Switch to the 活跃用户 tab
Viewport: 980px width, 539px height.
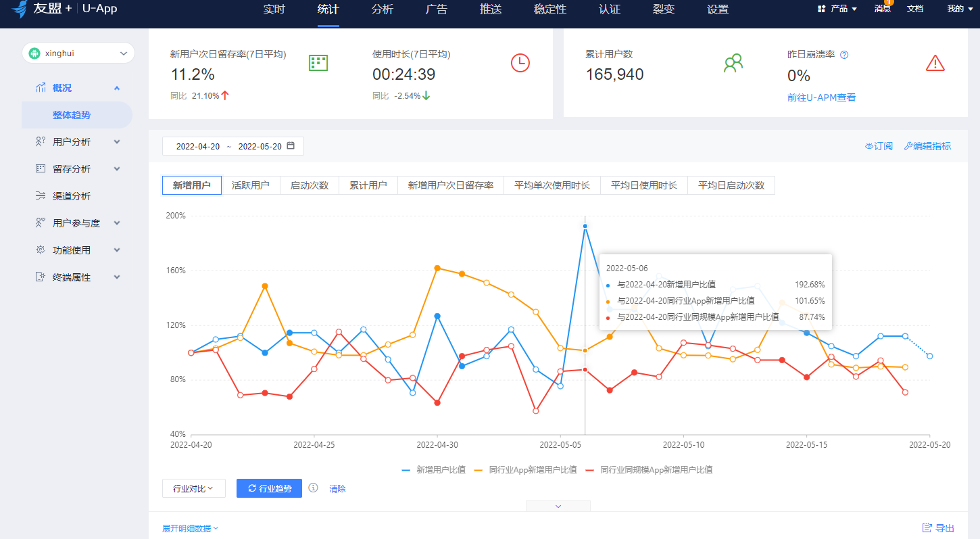(x=251, y=185)
